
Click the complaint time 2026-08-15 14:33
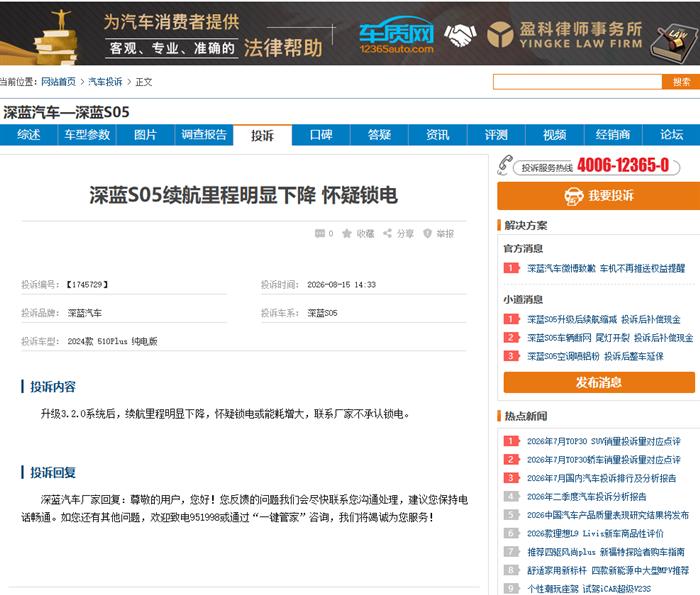pos(342,285)
